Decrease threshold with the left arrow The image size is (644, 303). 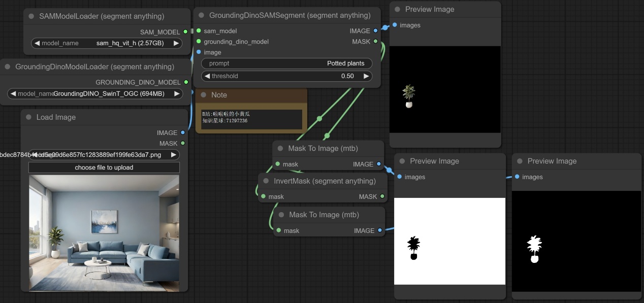point(207,76)
